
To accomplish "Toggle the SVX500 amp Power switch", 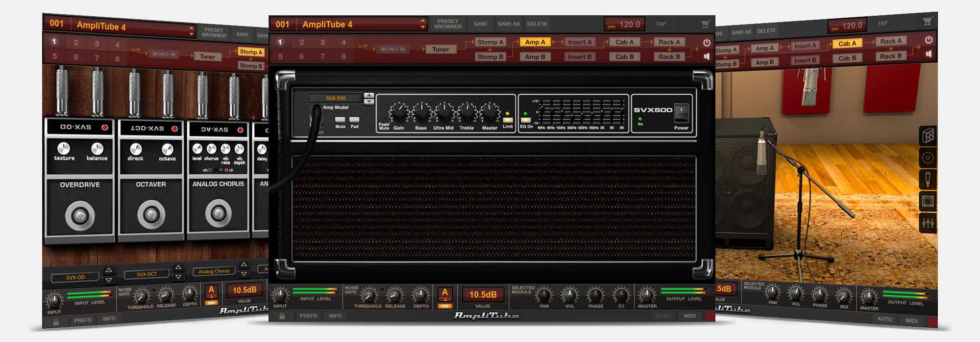I will [x=681, y=113].
